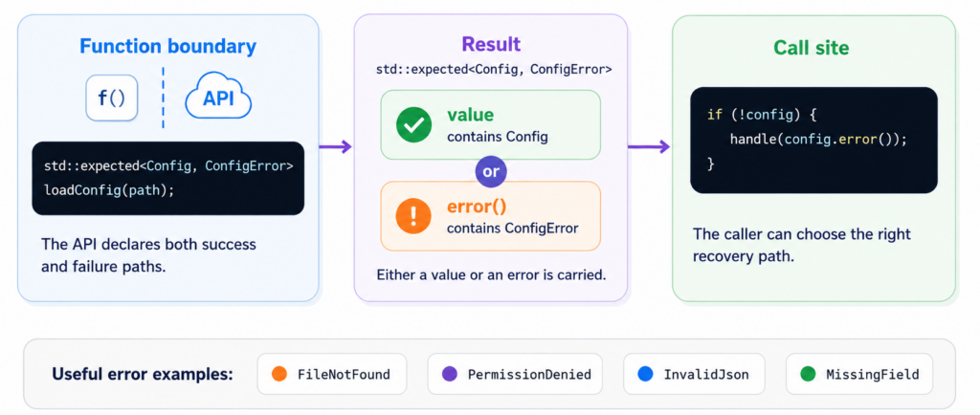Click the arrow from Result to Call site
The image size is (980, 415).
point(649,146)
